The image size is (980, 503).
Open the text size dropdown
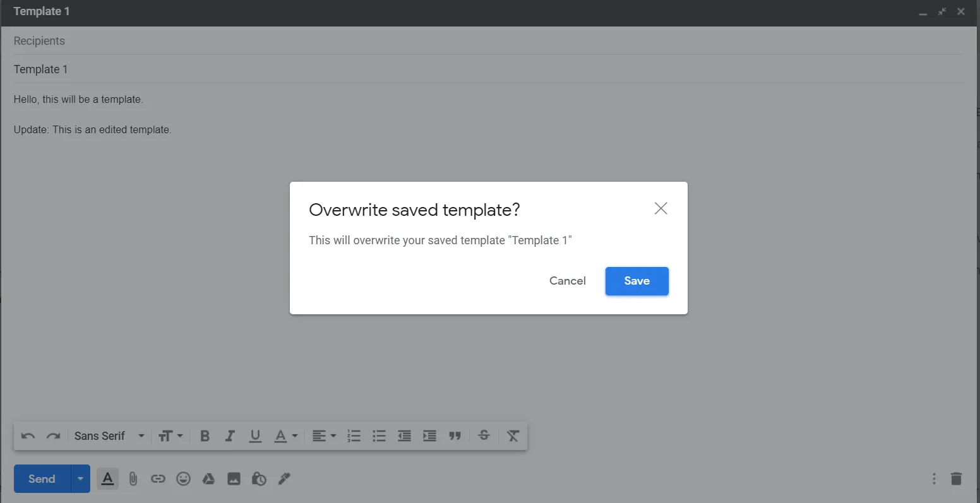(170, 436)
